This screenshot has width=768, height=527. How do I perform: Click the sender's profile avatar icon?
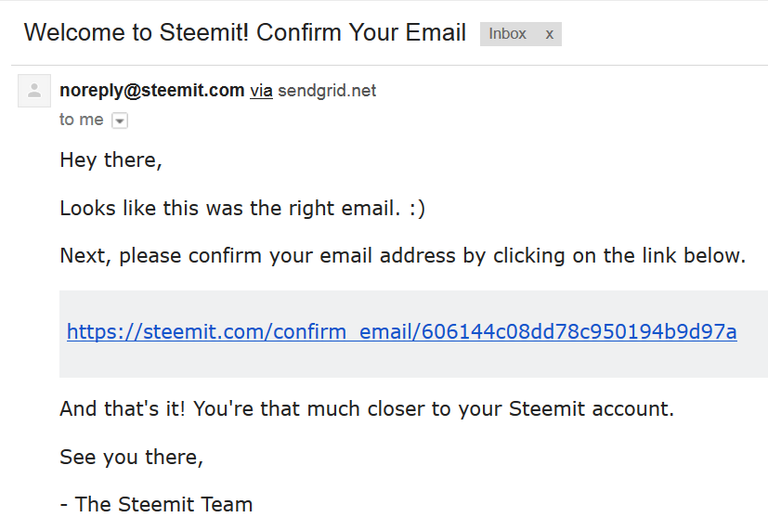point(35,91)
